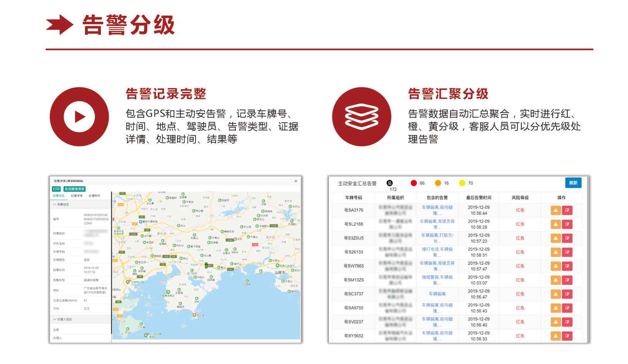Collapse the 告警信息 section
Screen dimensions: 628x364
54,204
